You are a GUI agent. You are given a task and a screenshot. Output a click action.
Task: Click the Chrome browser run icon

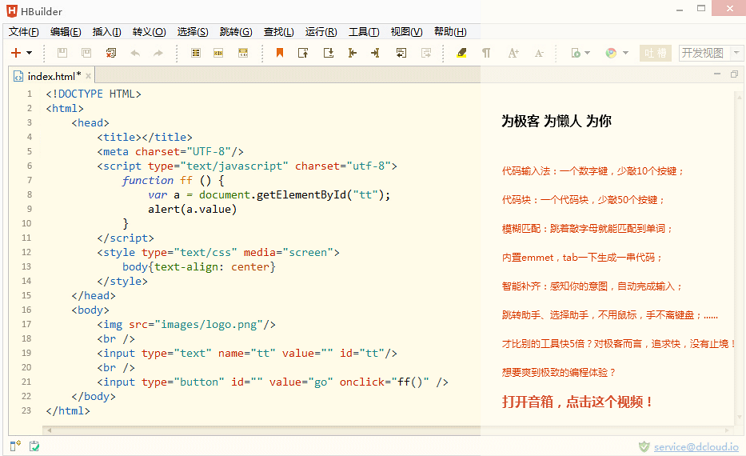[611, 53]
